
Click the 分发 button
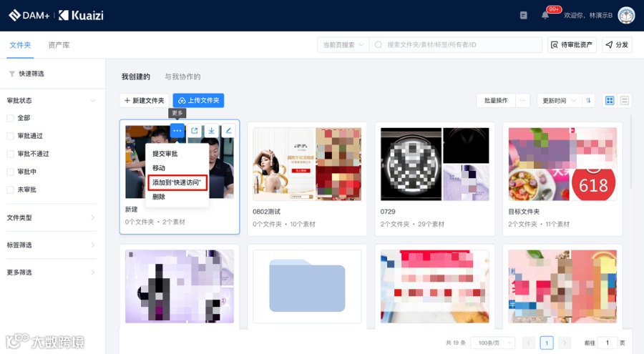(617, 45)
